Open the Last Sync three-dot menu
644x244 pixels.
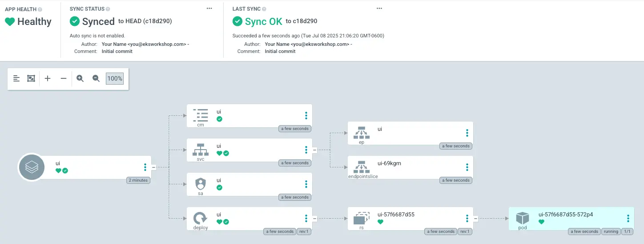379,8
